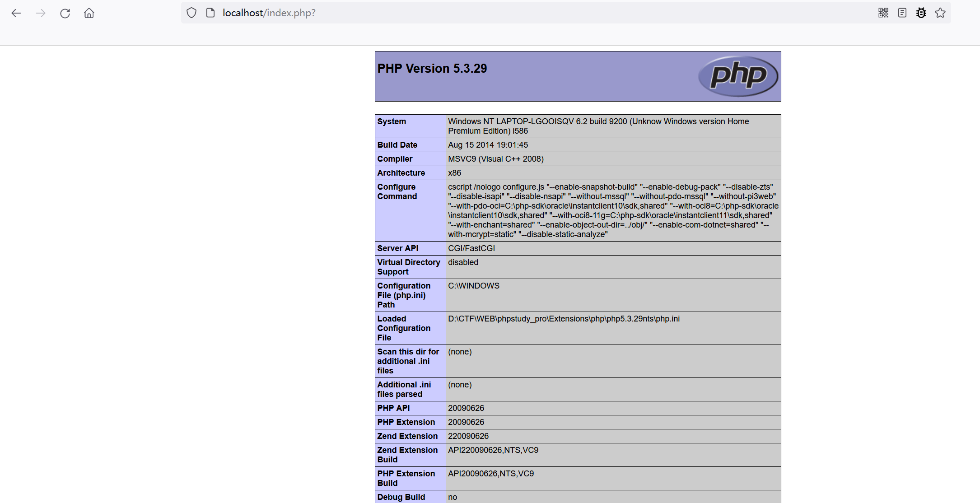Select the phpstudy_pro php.ini path value
This screenshot has width=980, height=503.
[564, 319]
